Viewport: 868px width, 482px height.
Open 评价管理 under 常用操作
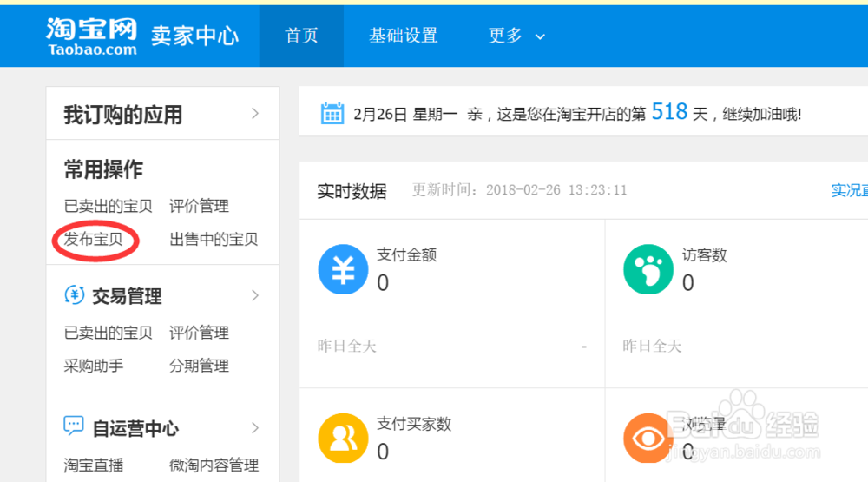[199, 206]
